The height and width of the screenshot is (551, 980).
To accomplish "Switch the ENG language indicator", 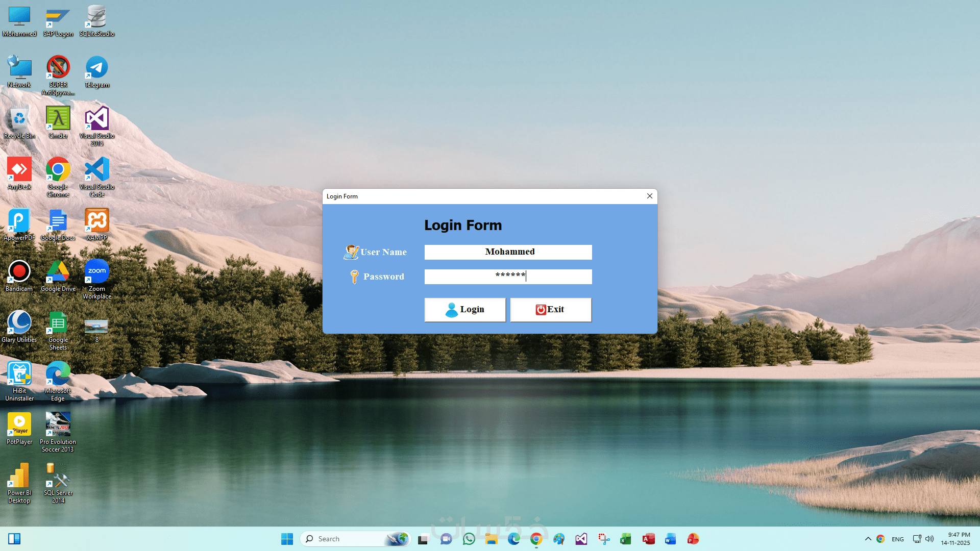I will (897, 539).
